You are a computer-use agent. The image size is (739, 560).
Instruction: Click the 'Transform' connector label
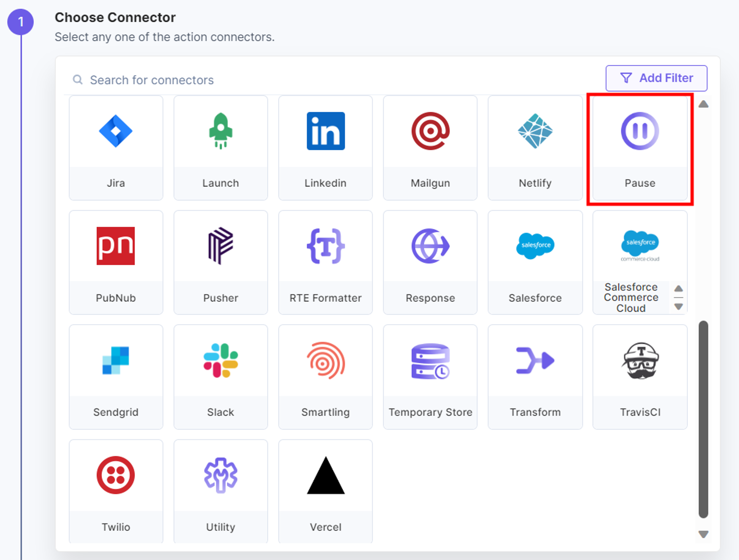point(535,412)
